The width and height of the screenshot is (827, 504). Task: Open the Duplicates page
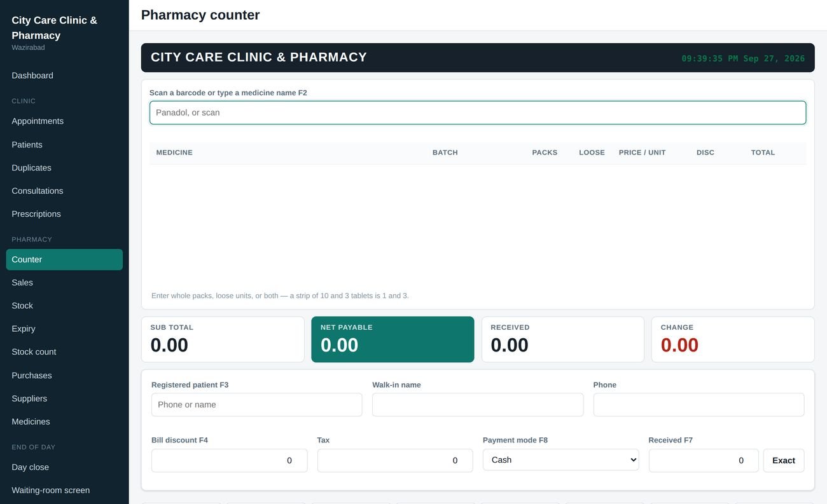point(64,168)
